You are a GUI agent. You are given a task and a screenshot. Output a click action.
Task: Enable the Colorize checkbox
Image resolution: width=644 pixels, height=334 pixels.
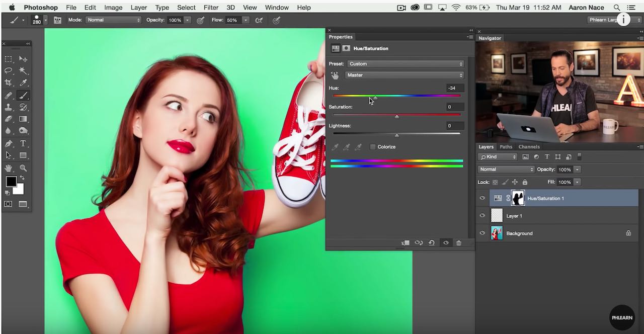(x=373, y=147)
